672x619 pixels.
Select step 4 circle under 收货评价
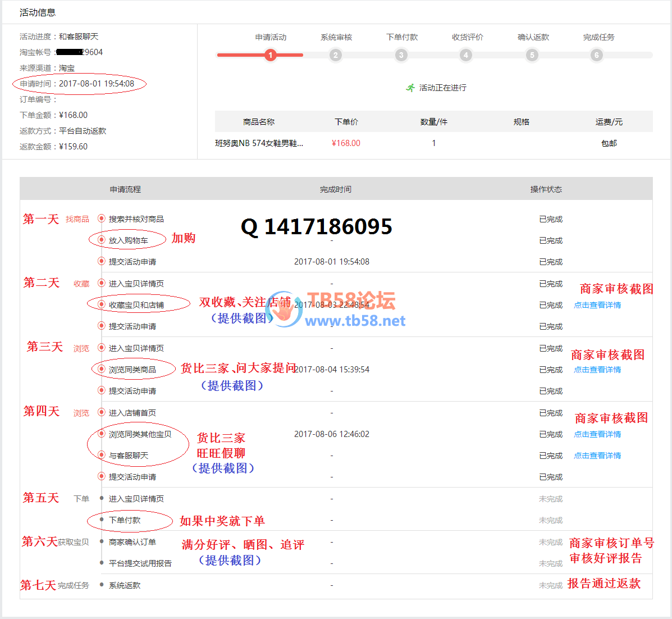[466, 55]
